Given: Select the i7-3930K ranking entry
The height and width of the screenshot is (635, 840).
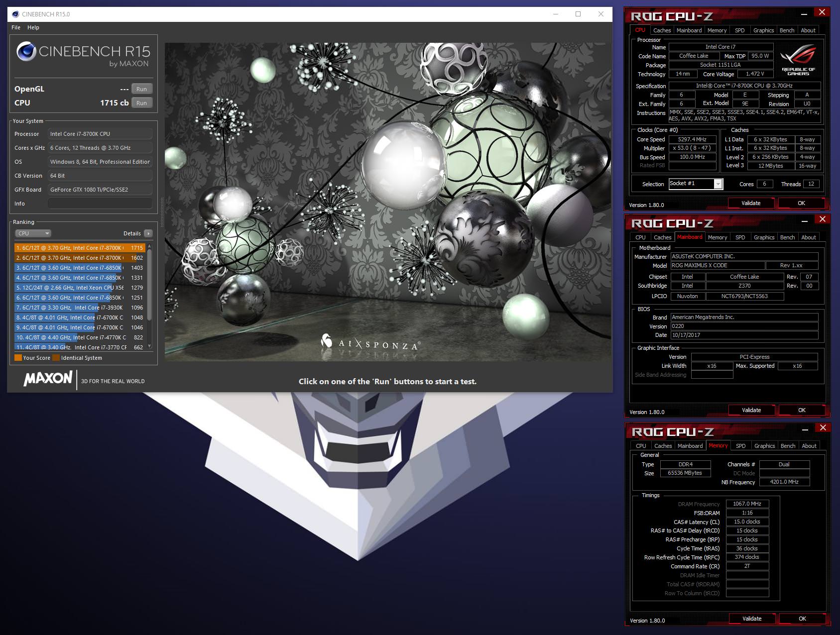Looking at the screenshot, I should (80, 308).
